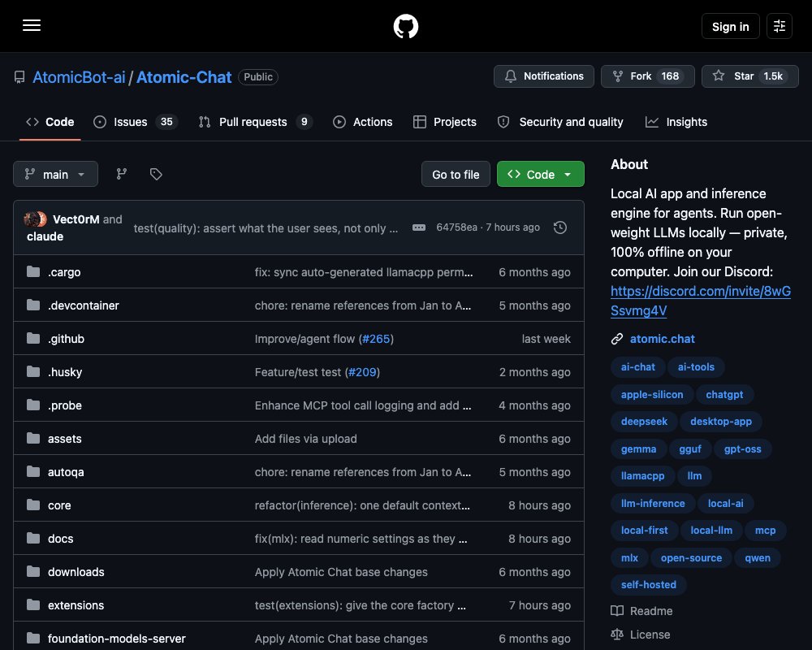Click the commit authors' avatar
This screenshot has width=812, height=650.
coord(35,219)
